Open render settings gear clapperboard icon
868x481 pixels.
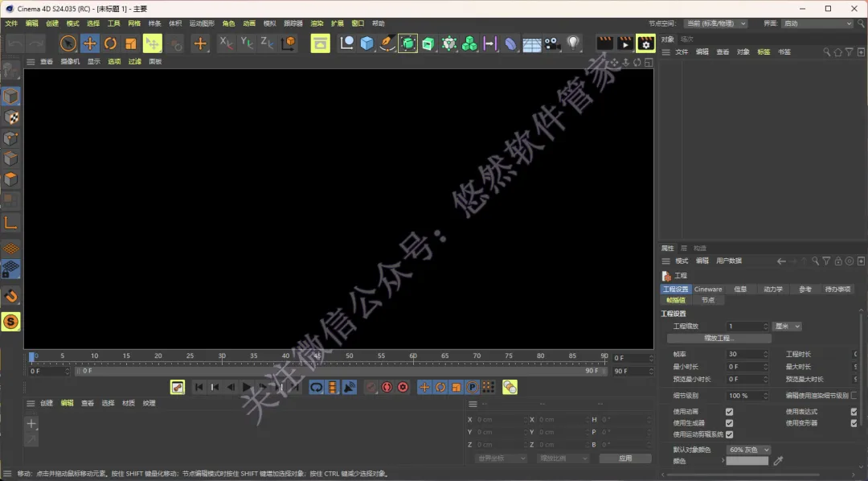pyautogui.click(x=645, y=43)
